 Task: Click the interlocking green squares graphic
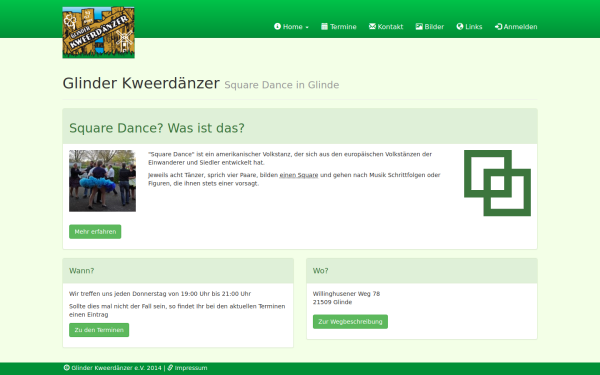497,183
